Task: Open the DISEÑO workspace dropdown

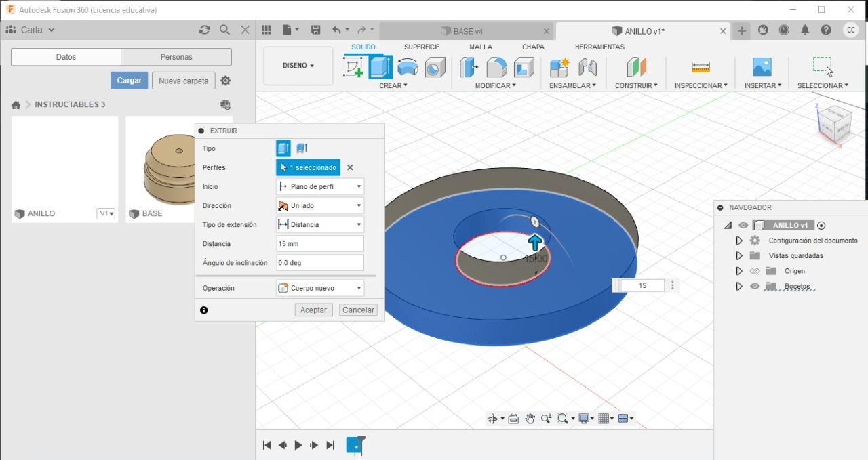Action: (x=298, y=66)
